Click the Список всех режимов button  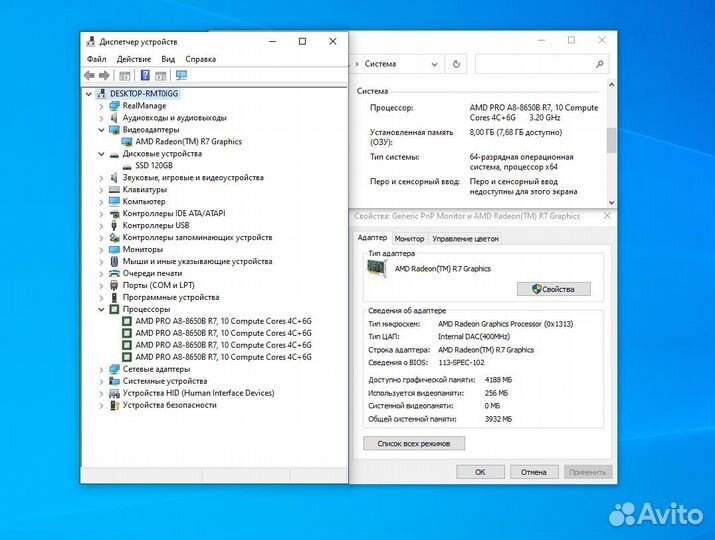tap(414, 443)
